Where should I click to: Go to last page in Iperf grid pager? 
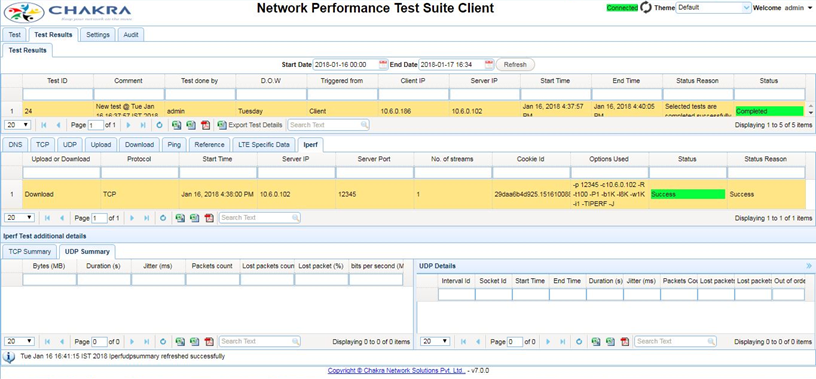(146, 218)
